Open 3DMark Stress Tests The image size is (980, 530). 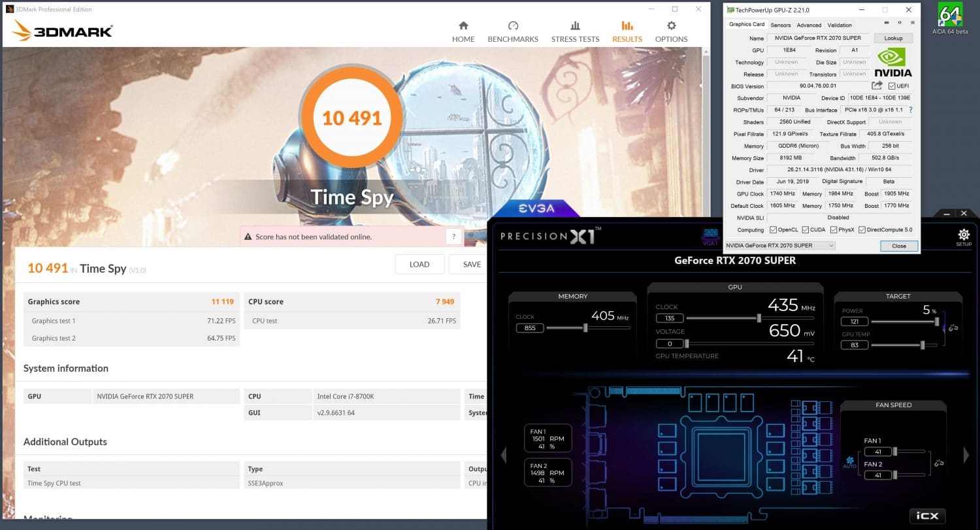575,32
